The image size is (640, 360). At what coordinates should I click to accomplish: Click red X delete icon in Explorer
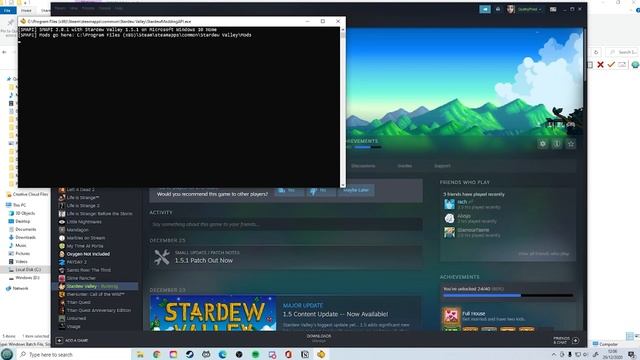[600, 64]
